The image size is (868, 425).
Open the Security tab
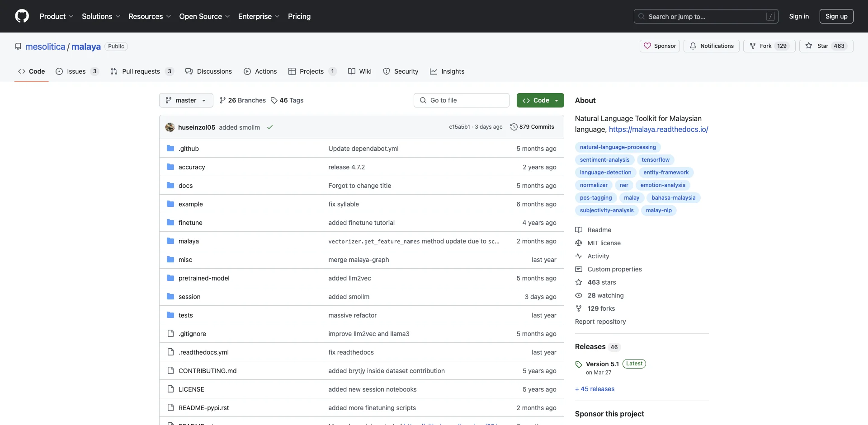(401, 71)
